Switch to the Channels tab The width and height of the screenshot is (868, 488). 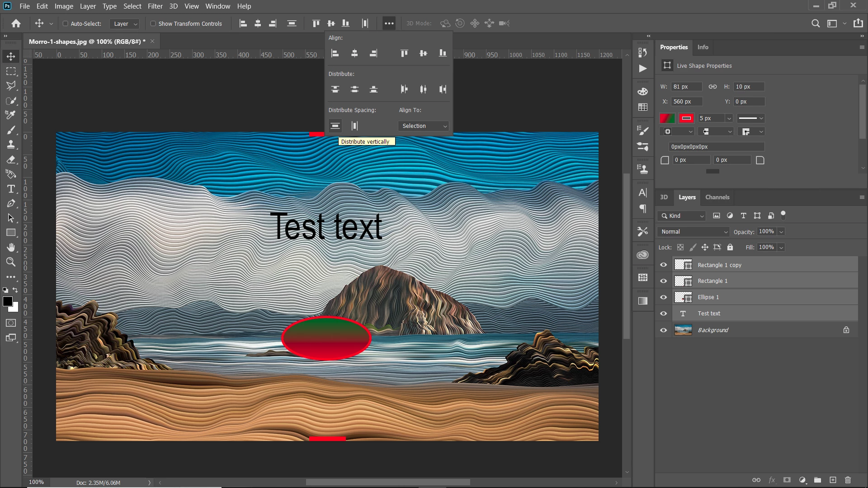pyautogui.click(x=717, y=197)
